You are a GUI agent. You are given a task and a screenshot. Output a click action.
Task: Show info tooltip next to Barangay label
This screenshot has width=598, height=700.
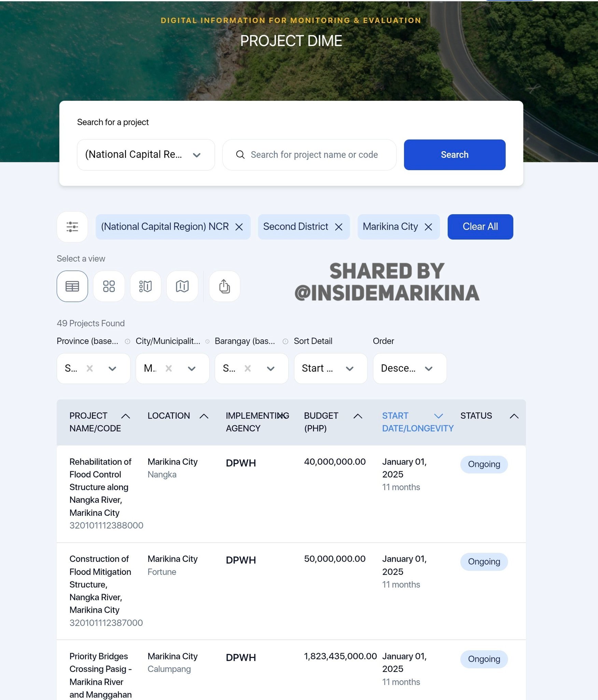coord(286,341)
